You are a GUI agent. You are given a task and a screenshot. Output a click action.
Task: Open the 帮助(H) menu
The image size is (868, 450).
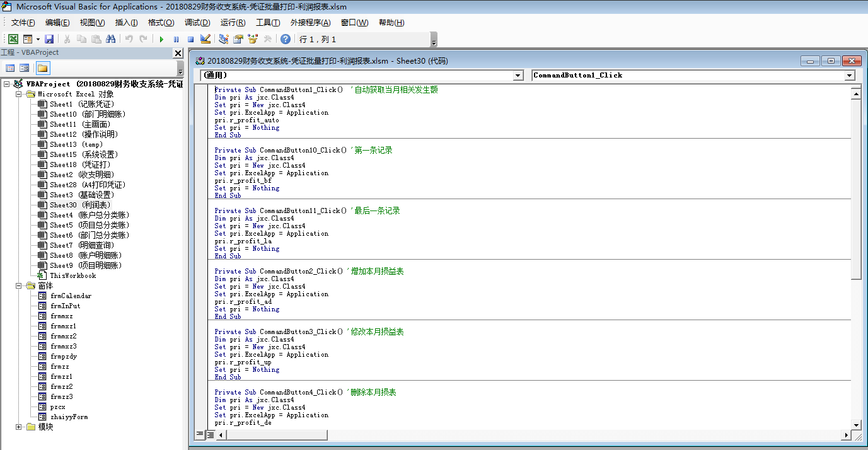(391, 23)
